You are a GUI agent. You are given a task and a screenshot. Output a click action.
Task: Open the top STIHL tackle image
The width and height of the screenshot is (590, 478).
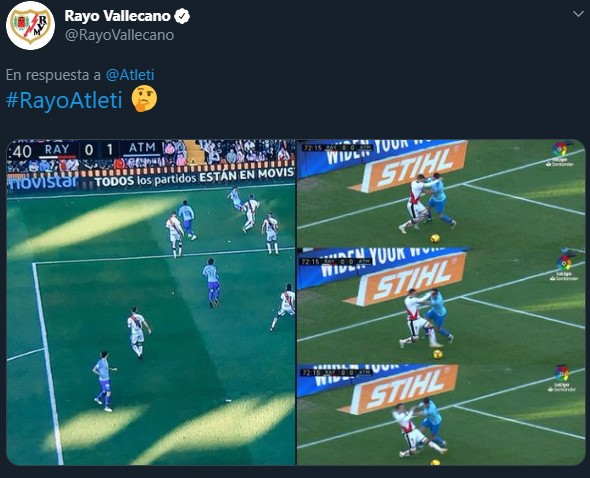point(441,193)
